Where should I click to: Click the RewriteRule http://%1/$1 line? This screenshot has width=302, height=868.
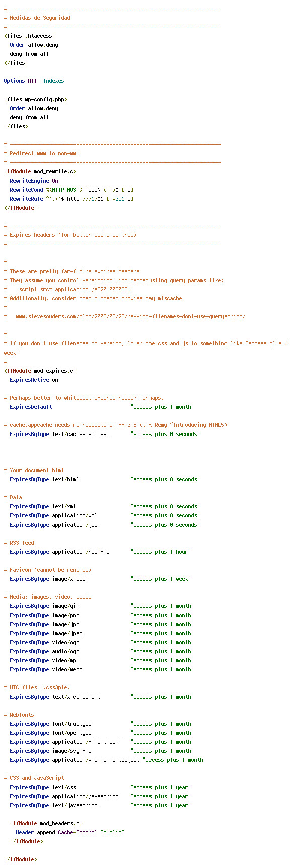click(x=71, y=199)
